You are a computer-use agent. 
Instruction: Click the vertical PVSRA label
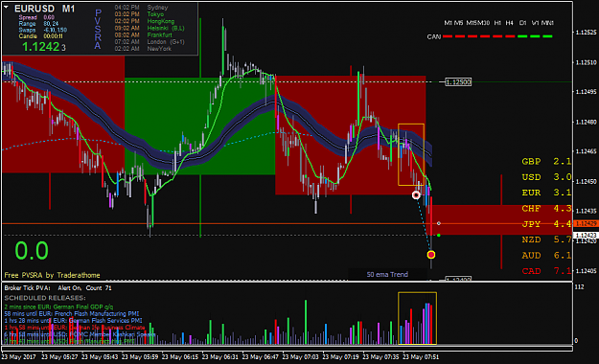[x=98, y=30]
